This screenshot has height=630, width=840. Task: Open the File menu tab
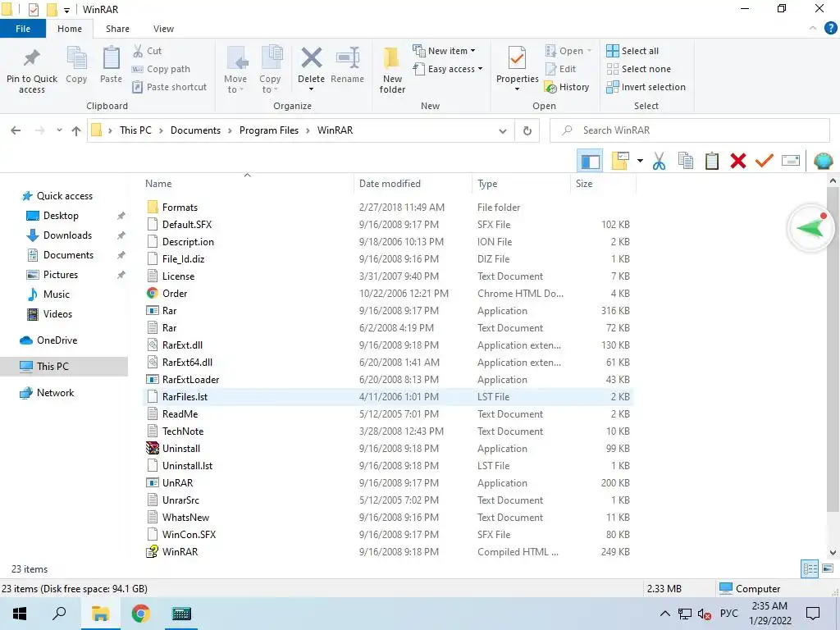coord(23,29)
